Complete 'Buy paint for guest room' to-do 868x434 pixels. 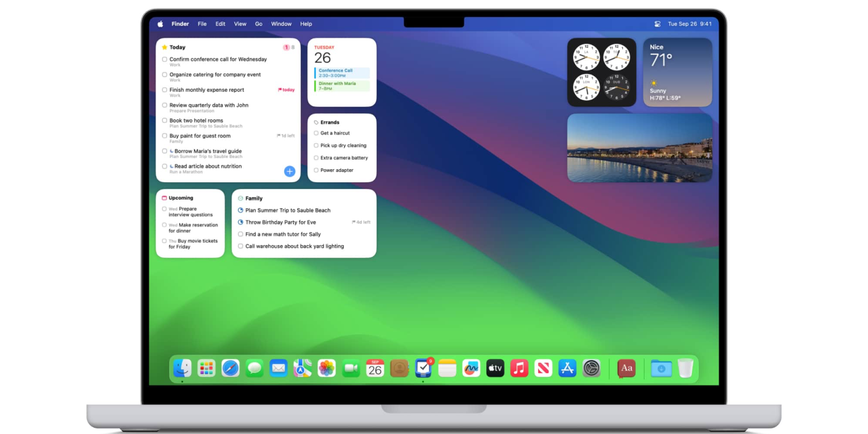[x=164, y=136]
